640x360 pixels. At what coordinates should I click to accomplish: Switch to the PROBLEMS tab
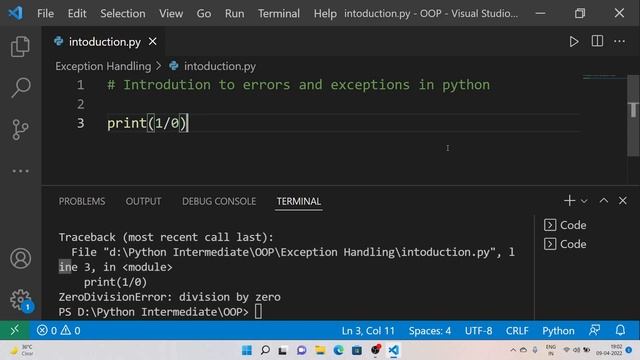[82, 201]
